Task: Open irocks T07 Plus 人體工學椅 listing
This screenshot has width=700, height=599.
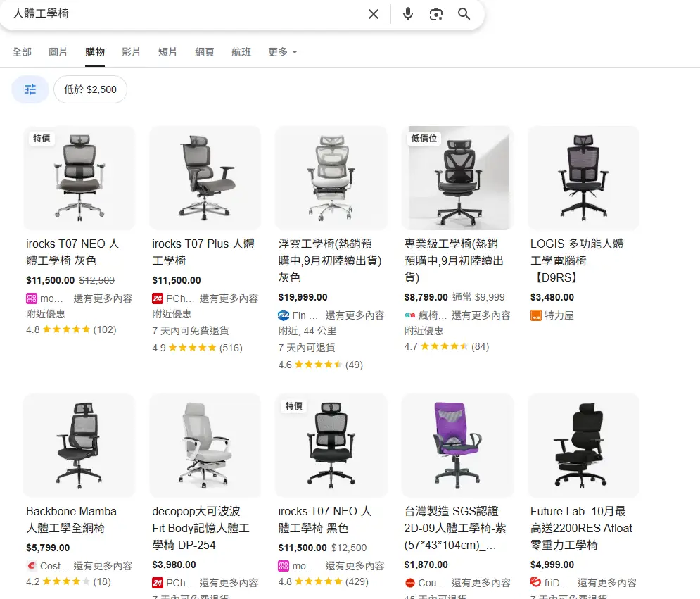Action: point(203,252)
